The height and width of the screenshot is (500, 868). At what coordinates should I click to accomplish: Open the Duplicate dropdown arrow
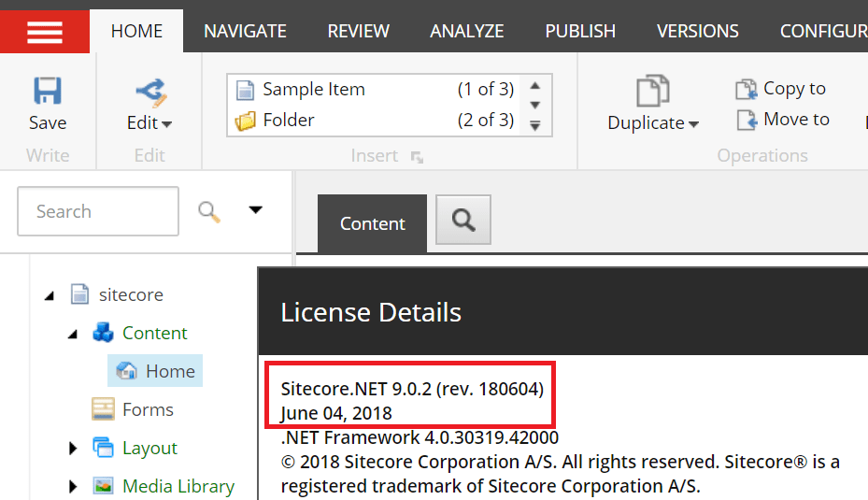coord(694,124)
